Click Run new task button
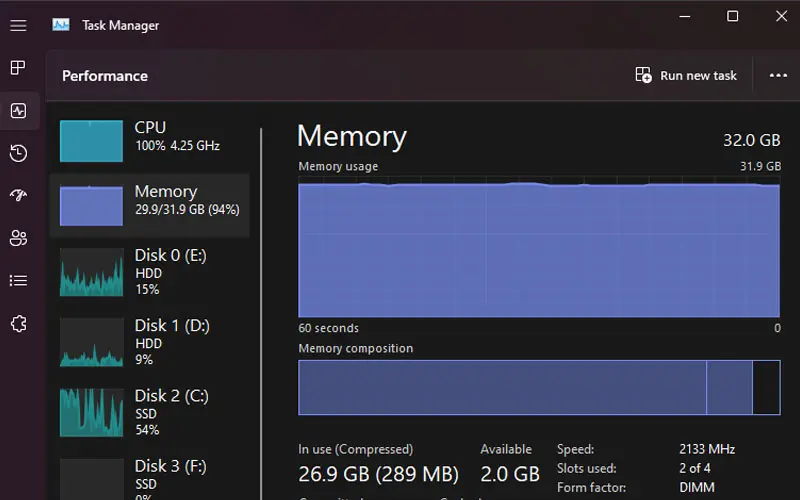The image size is (800, 500). [x=686, y=76]
